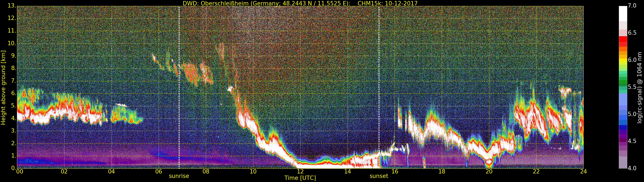The image size is (644, 182).
Task: Click the time axis tick '12'
Action: [x=300, y=172]
